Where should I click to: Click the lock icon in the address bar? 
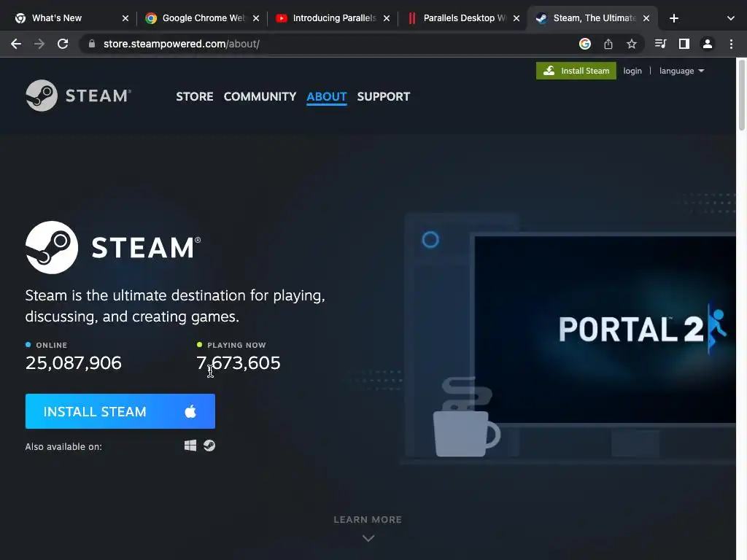tap(92, 44)
